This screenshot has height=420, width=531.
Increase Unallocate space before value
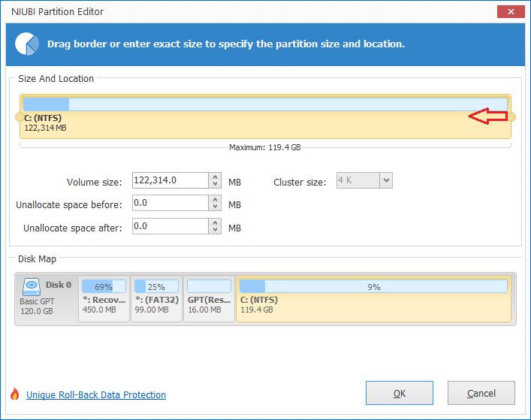[x=215, y=199]
